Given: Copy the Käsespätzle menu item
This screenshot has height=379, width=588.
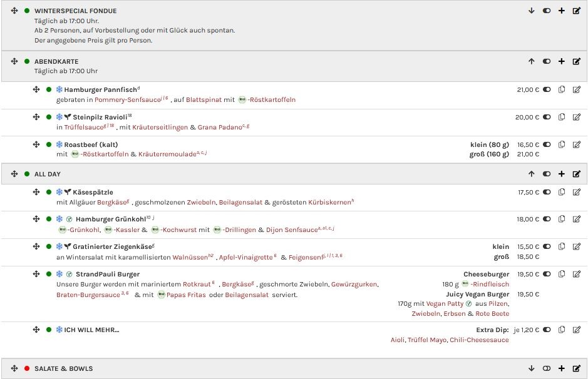Looking at the screenshot, I should [x=562, y=192].
